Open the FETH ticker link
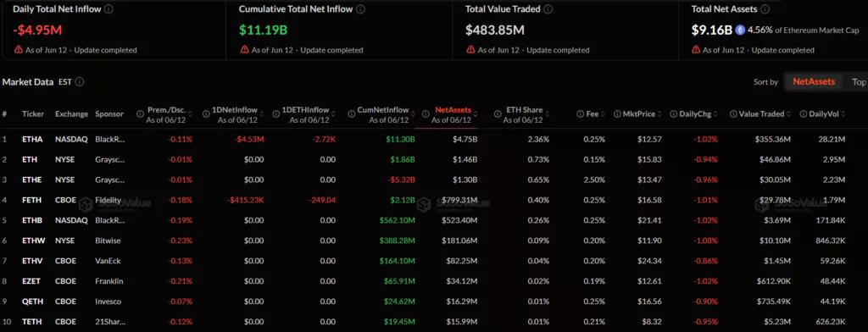Viewport: 868px width, 332px height. 32,200
